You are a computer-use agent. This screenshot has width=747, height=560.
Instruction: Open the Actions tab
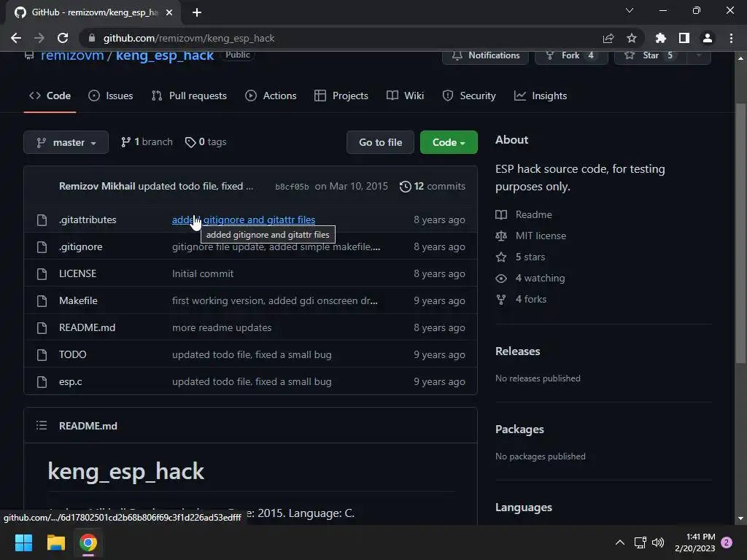point(271,96)
